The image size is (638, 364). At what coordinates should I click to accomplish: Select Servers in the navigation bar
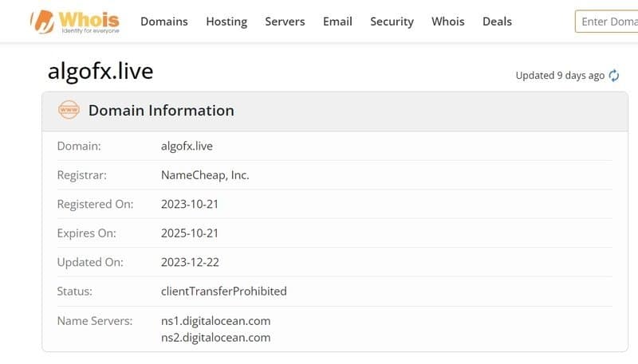(x=285, y=22)
